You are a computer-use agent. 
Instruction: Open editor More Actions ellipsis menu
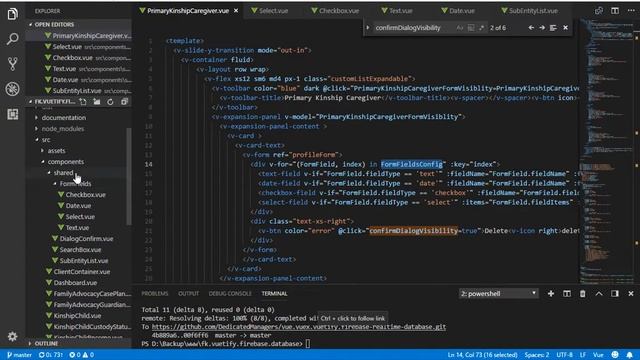[631, 11]
